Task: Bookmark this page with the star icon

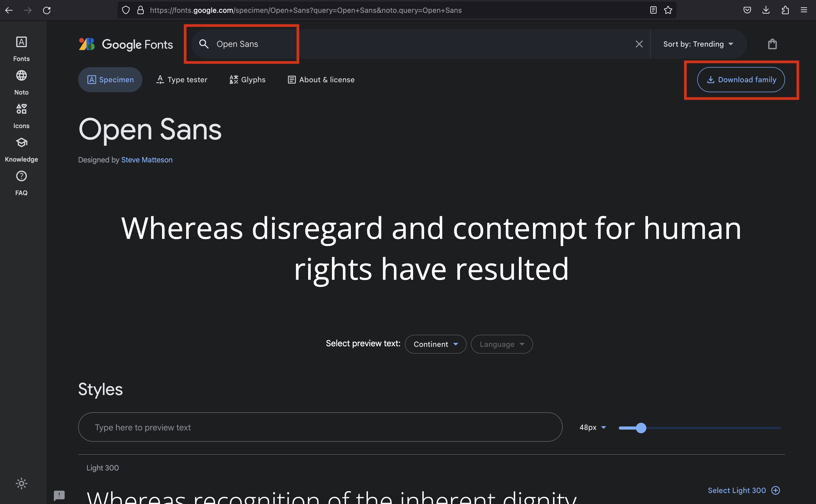Action: click(668, 10)
